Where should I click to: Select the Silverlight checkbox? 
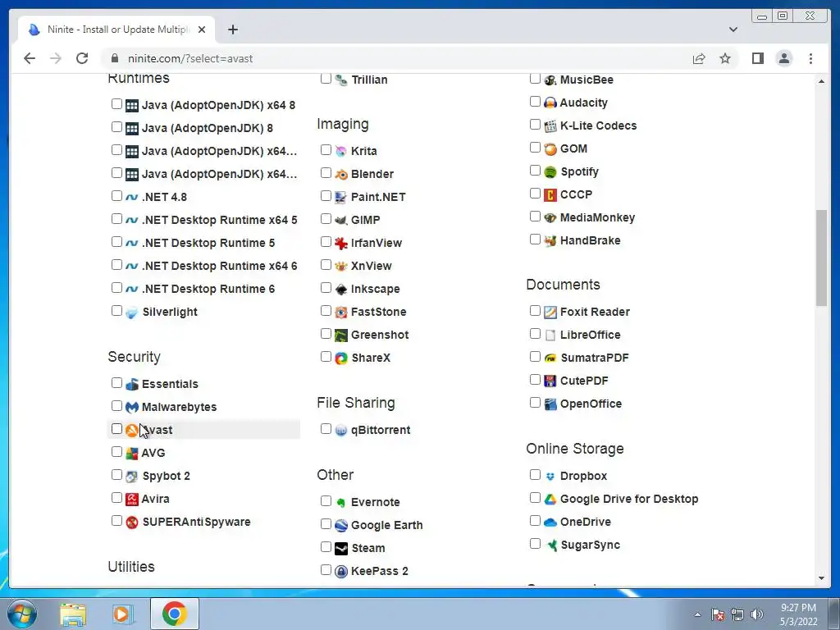116,311
